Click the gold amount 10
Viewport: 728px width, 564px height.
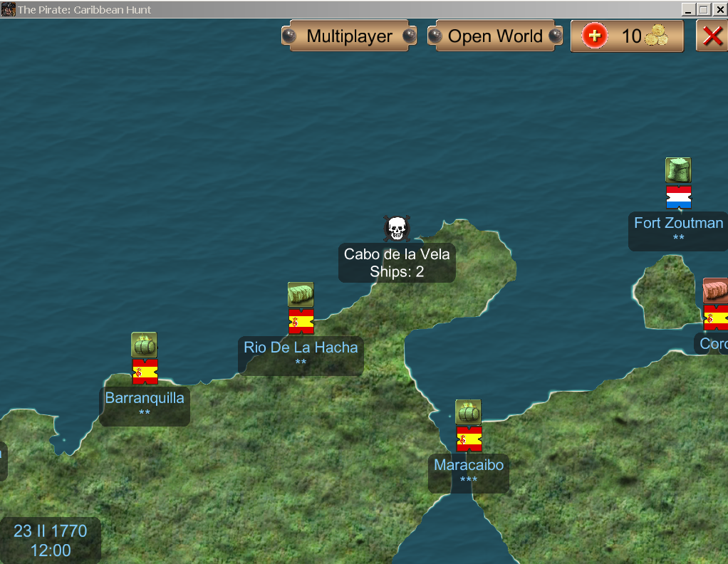point(631,36)
